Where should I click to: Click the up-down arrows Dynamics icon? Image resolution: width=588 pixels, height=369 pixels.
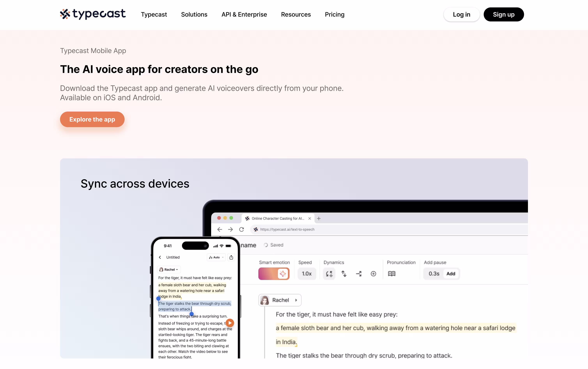344,274
